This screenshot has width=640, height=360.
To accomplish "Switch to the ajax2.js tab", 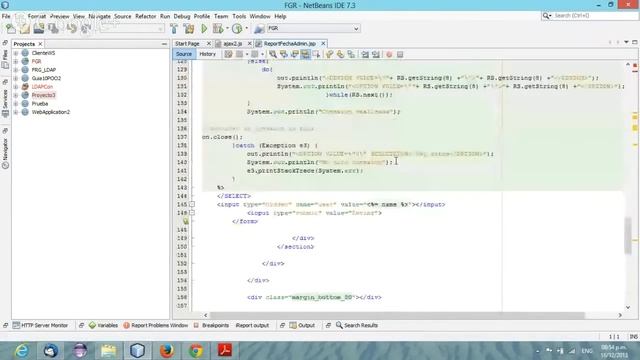I will [x=233, y=43].
